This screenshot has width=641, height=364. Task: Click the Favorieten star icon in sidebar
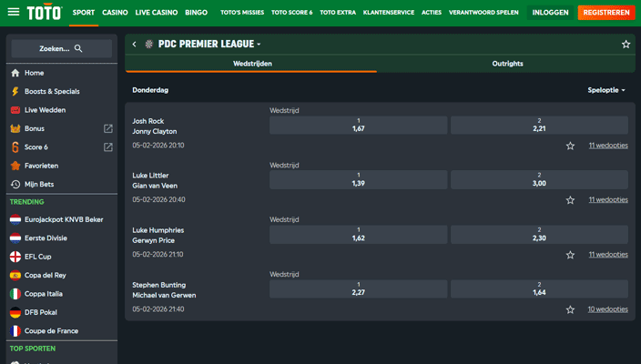tap(15, 166)
